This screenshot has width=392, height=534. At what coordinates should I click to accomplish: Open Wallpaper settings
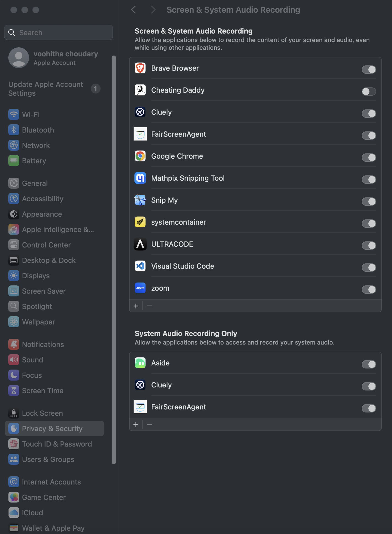pyautogui.click(x=54, y=322)
